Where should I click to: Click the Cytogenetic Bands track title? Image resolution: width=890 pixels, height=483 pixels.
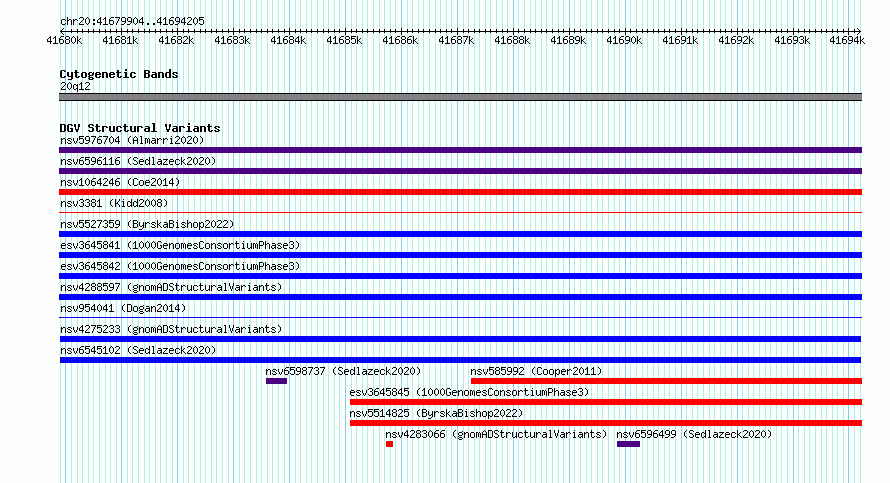click(x=119, y=74)
